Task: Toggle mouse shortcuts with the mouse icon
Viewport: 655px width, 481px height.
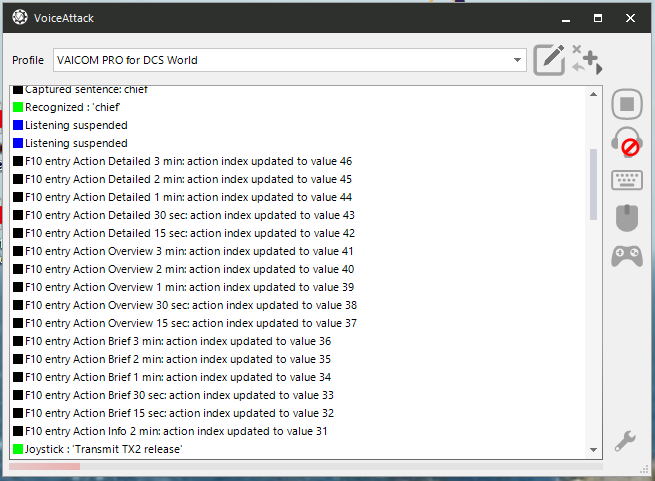Action: 627,218
